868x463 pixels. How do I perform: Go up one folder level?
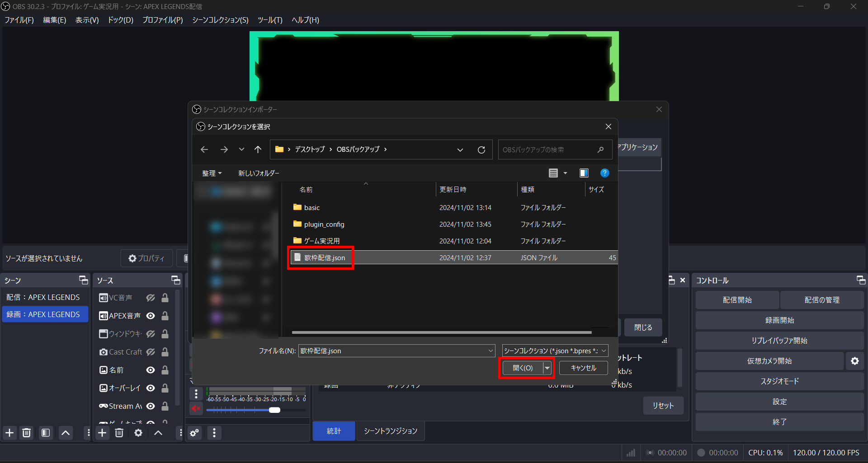[x=258, y=150]
